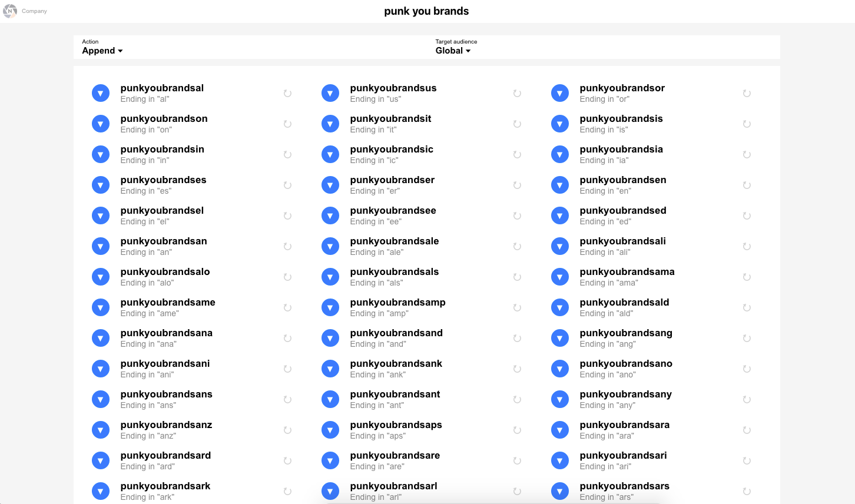
Task: Refresh the punkyoubrandsor suggestion
Action: [747, 93]
